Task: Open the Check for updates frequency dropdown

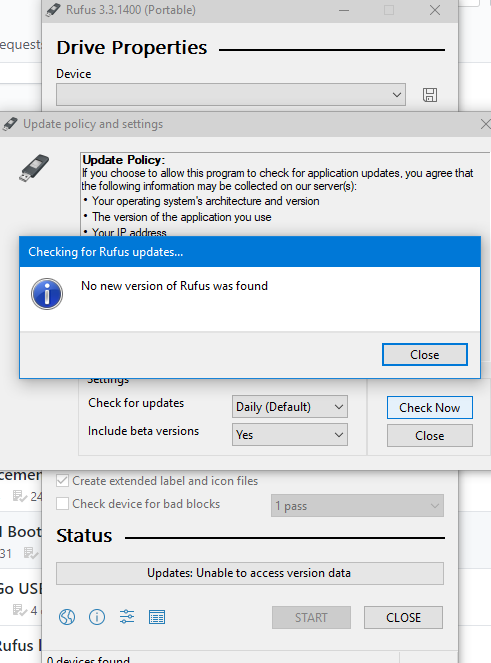Action: coord(290,407)
